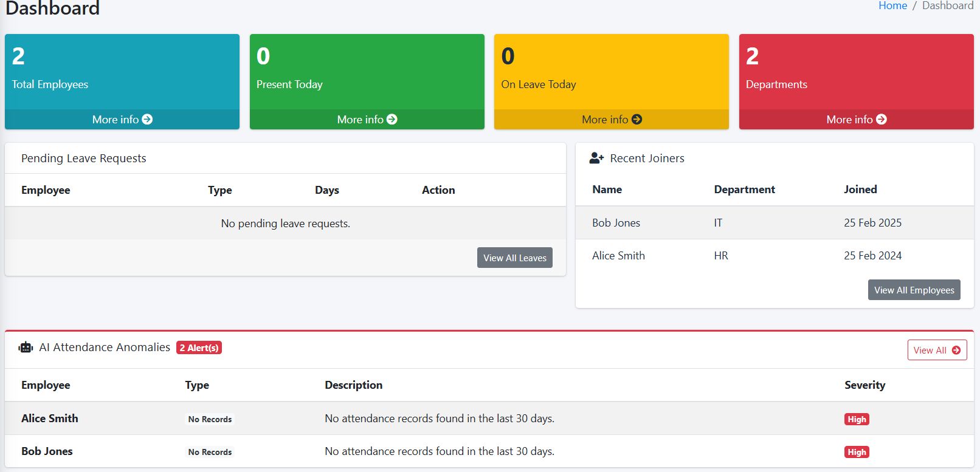Open More info text on Total Employees card
The width and height of the screenshot is (980, 472).
tap(116, 120)
